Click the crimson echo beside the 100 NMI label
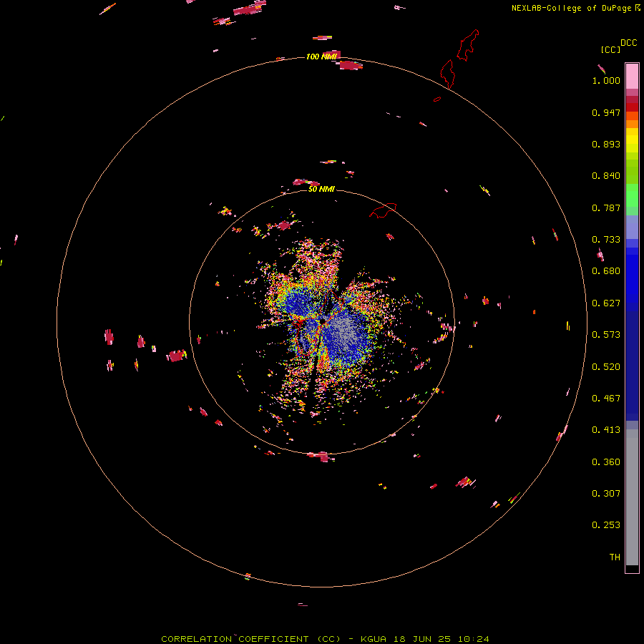 350,65
